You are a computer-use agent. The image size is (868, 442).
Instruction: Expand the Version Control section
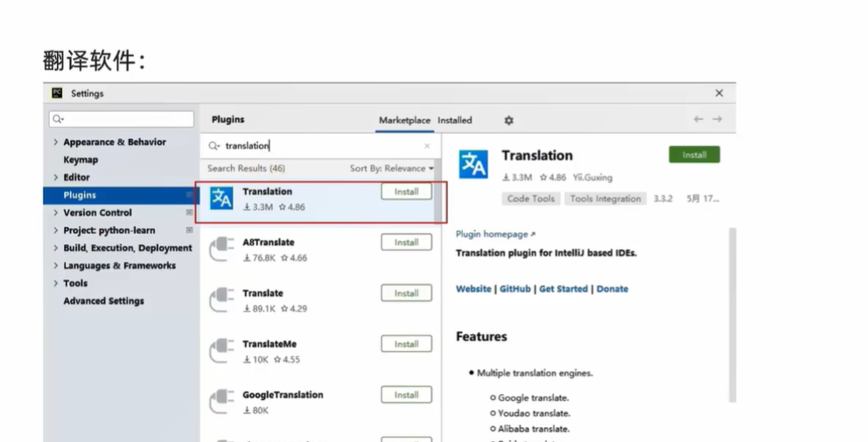[55, 213]
